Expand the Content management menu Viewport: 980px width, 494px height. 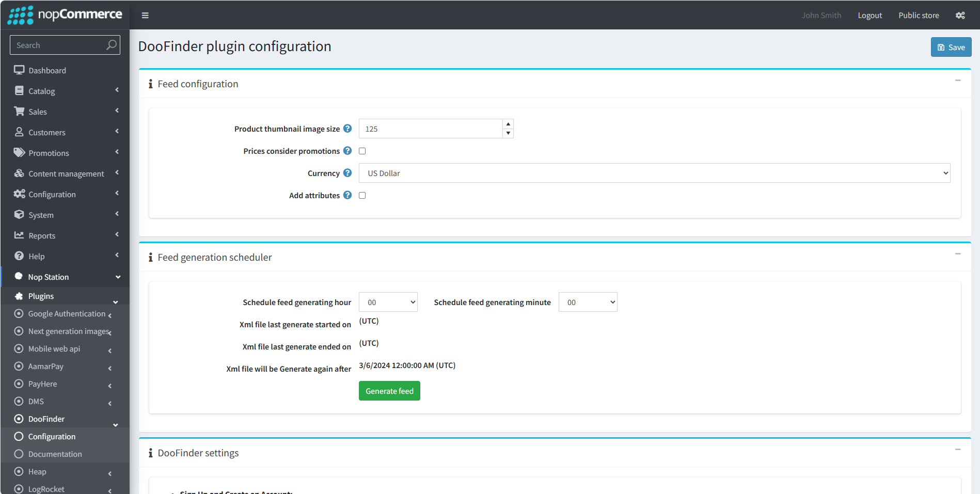click(65, 173)
